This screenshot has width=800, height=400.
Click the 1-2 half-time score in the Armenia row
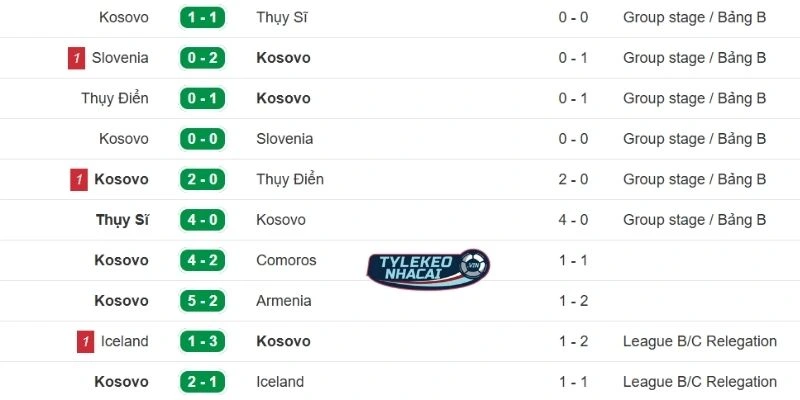pyautogui.click(x=573, y=301)
